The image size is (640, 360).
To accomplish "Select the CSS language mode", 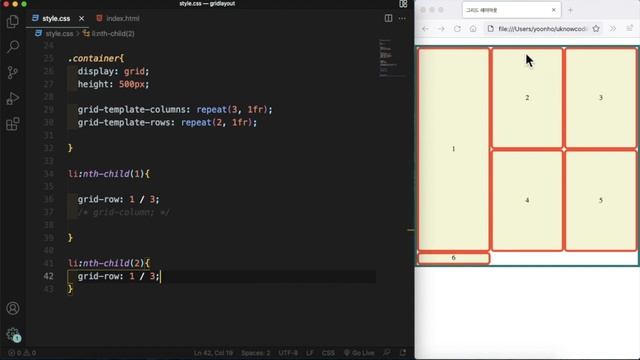I will pyautogui.click(x=328, y=353).
